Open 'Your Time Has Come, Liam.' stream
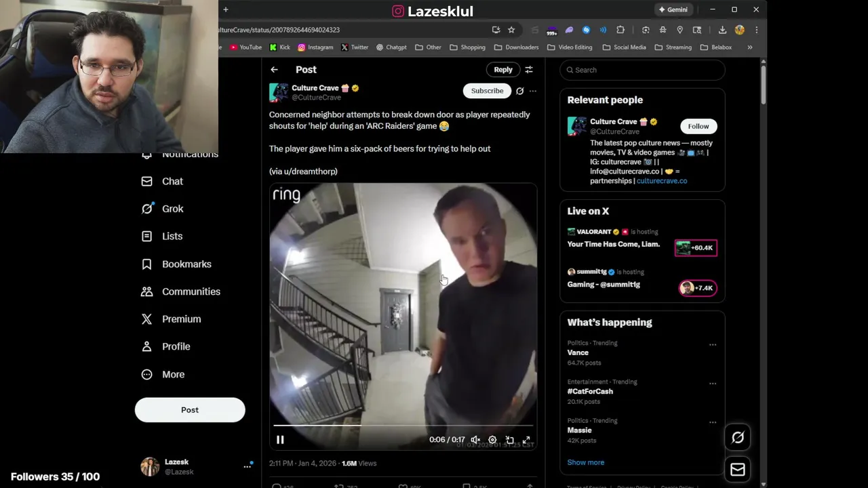This screenshot has width=868, height=488. pyautogui.click(x=614, y=244)
